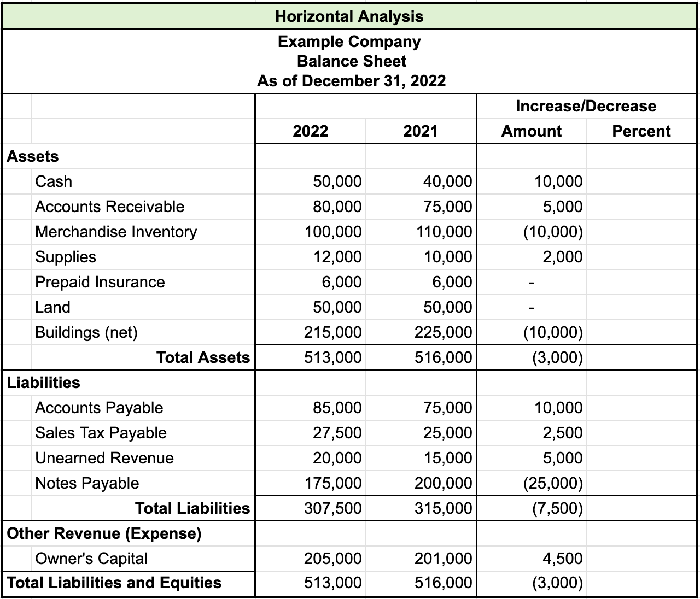Select Accounts Payable 2022 value 85,000
The width and height of the screenshot is (700, 599).
(337, 408)
